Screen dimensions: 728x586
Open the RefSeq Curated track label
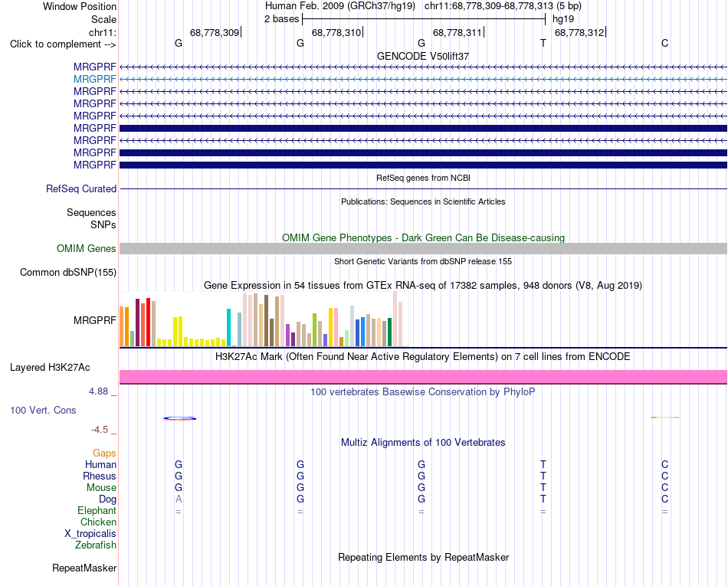[81, 189]
